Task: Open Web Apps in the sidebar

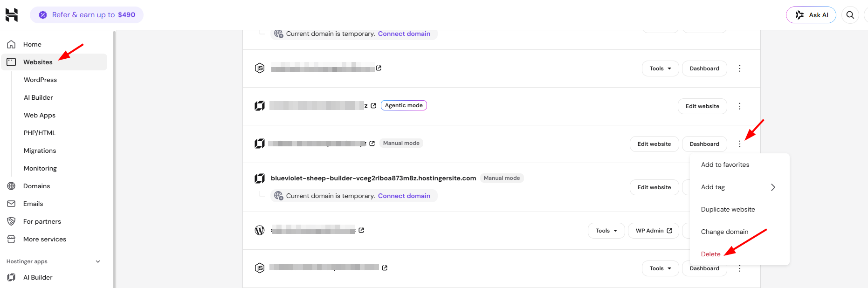Action: pyautogui.click(x=40, y=115)
